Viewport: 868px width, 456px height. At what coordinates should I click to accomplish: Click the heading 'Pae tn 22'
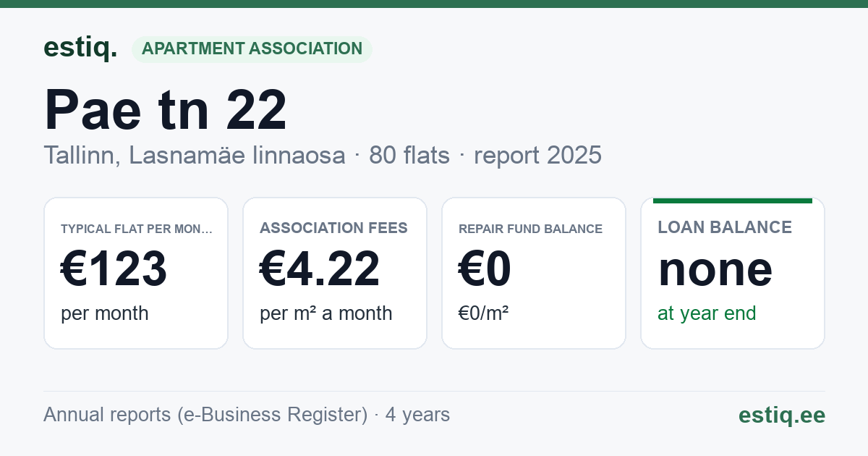[x=166, y=110]
